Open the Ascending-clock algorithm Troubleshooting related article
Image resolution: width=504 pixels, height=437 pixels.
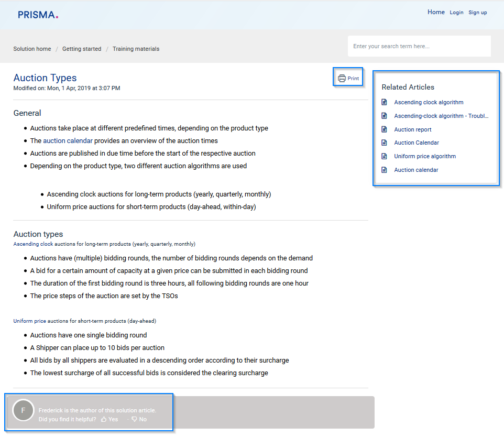[441, 116]
